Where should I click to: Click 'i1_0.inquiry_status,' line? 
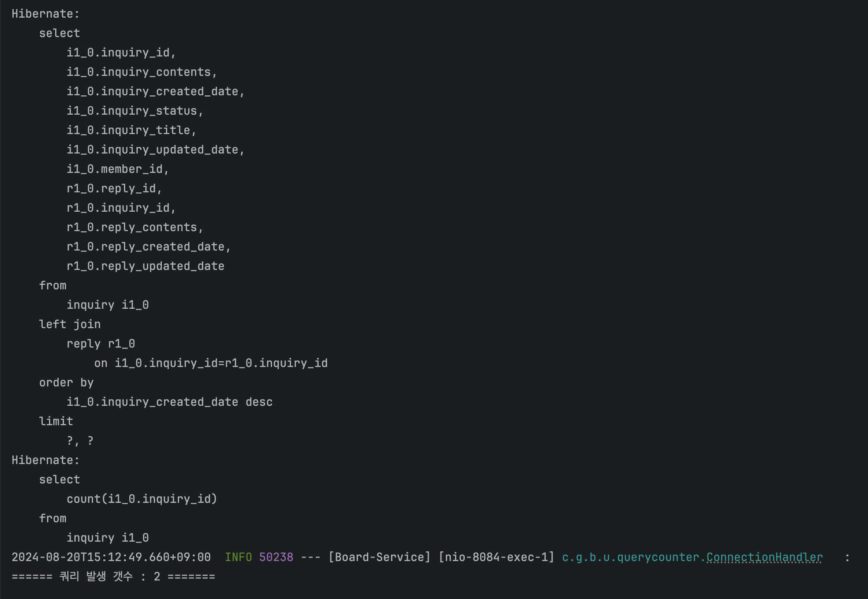tap(135, 111)
